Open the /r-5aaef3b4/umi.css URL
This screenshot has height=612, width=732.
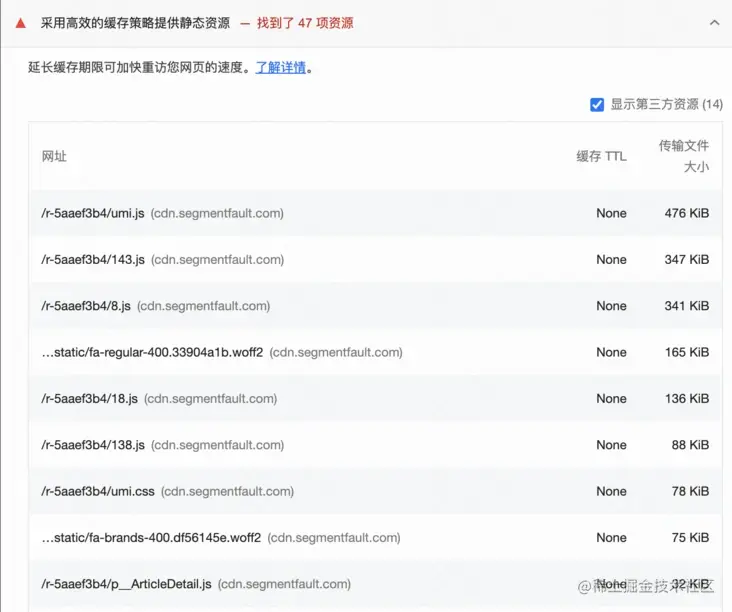pyautogui.click(x=98, y=491)
